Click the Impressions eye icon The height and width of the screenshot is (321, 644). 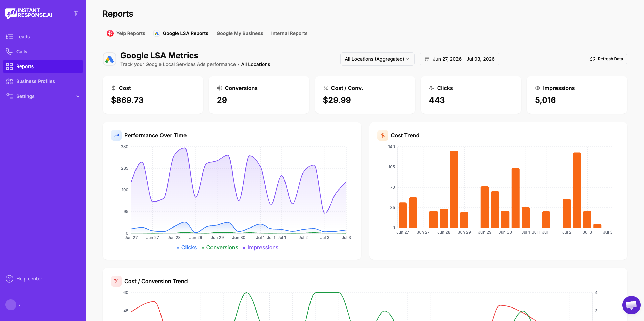tap(538, 88)
